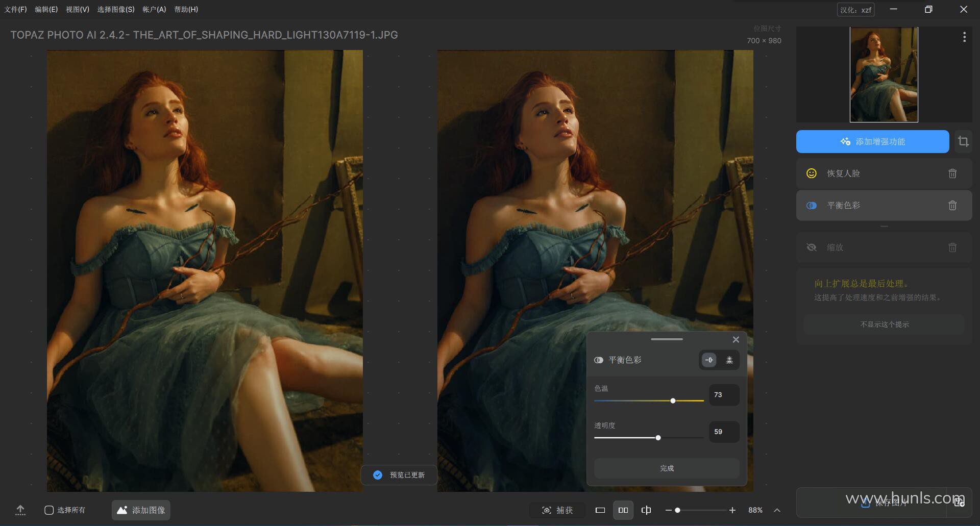The image size is (980, 526).
Task: Click 完成 to finish color balance
Action: 667,468
